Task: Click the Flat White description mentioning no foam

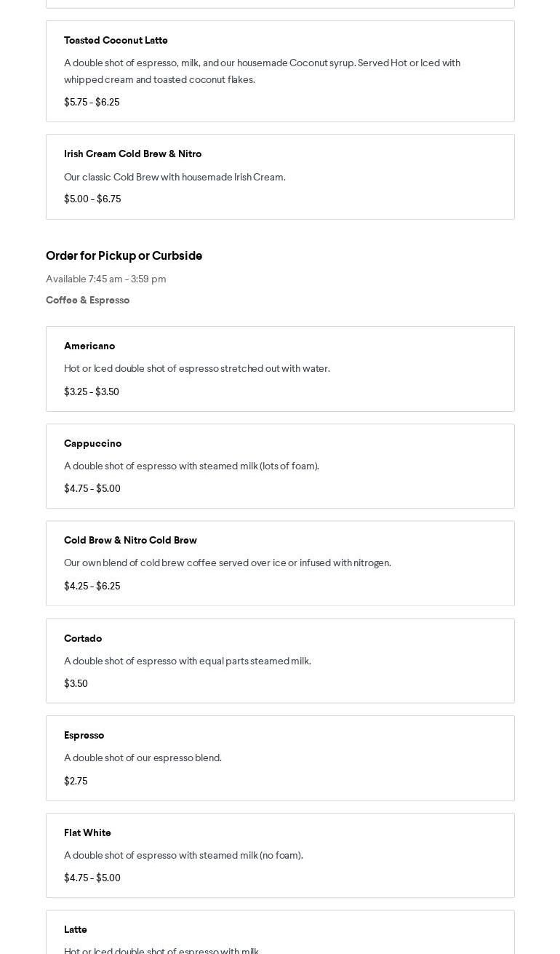Action: click(x=183, y=855)
